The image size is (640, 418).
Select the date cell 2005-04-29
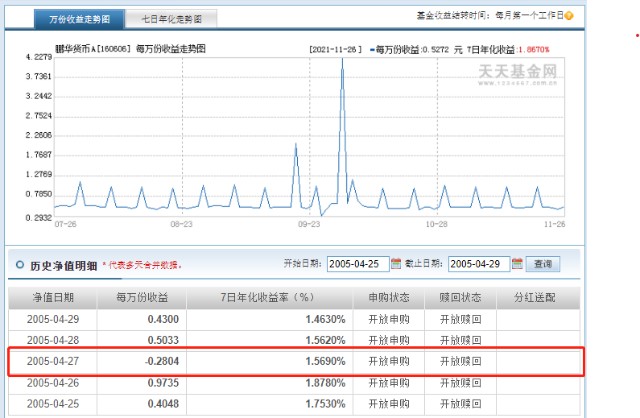(53, 319)
